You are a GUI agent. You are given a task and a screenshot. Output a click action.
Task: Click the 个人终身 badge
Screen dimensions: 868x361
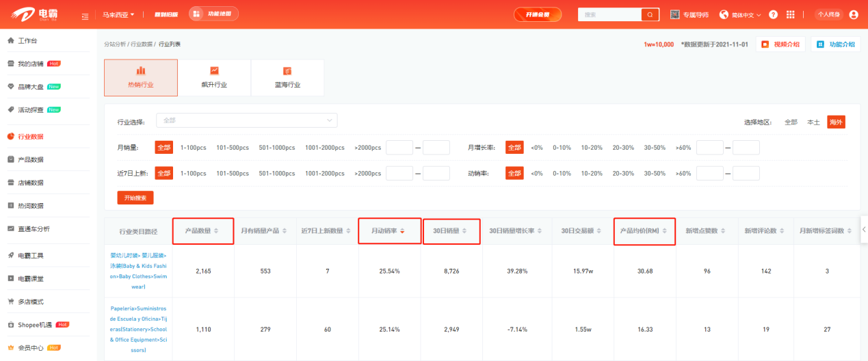[828, 14]
